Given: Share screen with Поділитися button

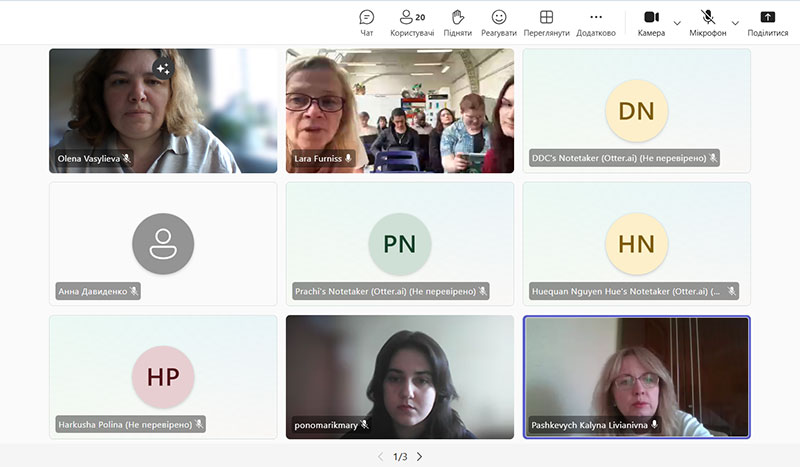Looking at the screenshot, I should click(767, 23).
